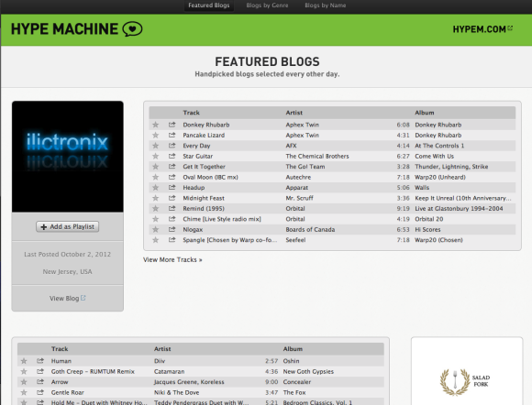Click the Hype Machine heart logo
This screenshot has width=532, height=405.
[x=132, y=29]
